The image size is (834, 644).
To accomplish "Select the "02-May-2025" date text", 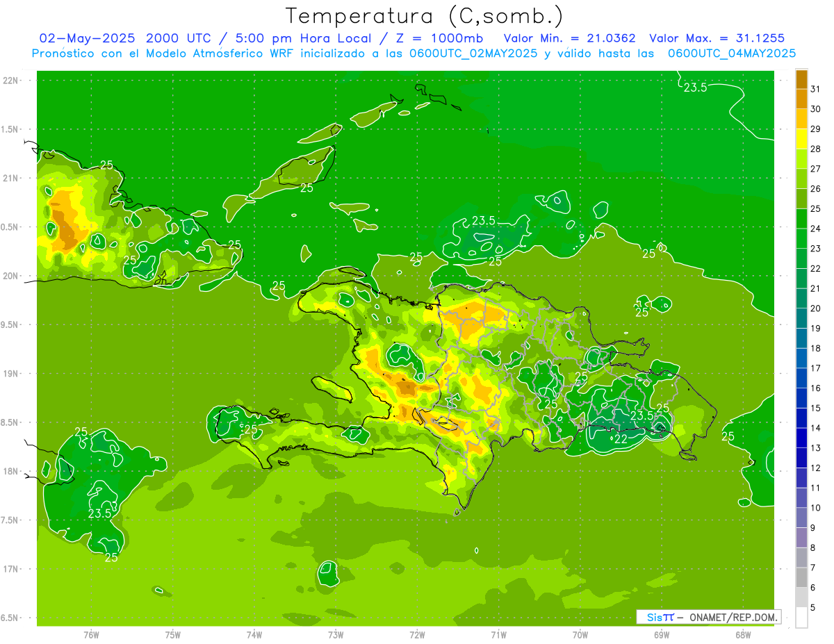I will (88, 38).
